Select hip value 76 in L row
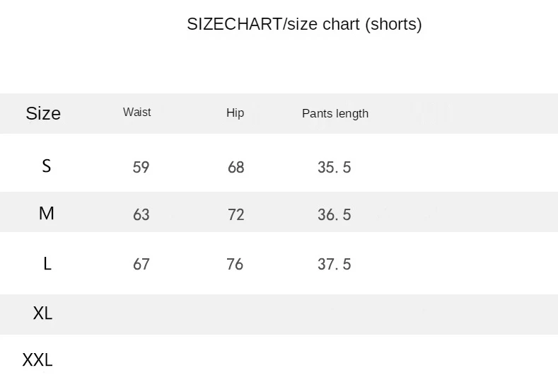The height and width of the screenshot is (392, 558). tap(235, 265)
